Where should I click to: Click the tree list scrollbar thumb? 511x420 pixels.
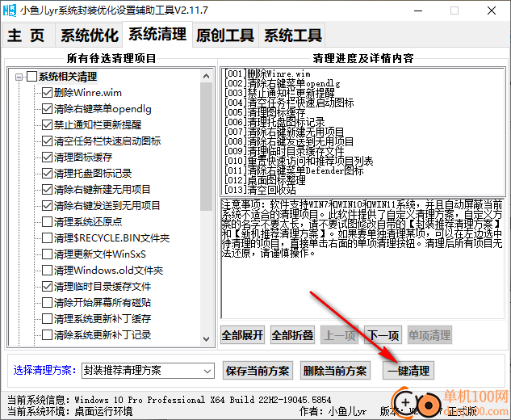tap(206, 147)
